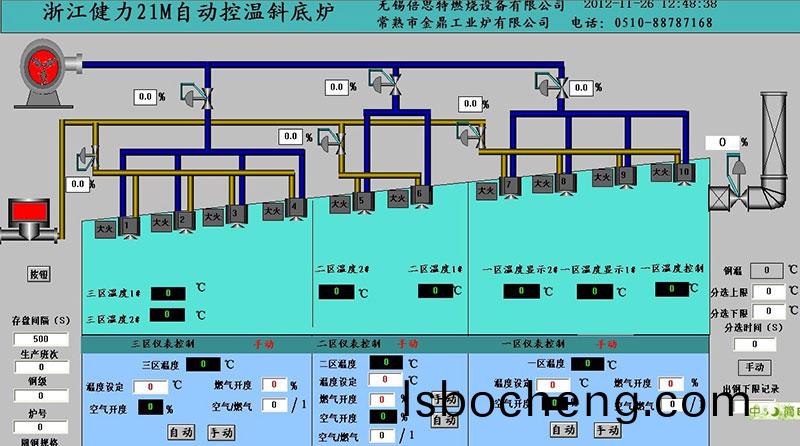
Task: Select zone 3 gas control valve icon
Action: [87, 158]
